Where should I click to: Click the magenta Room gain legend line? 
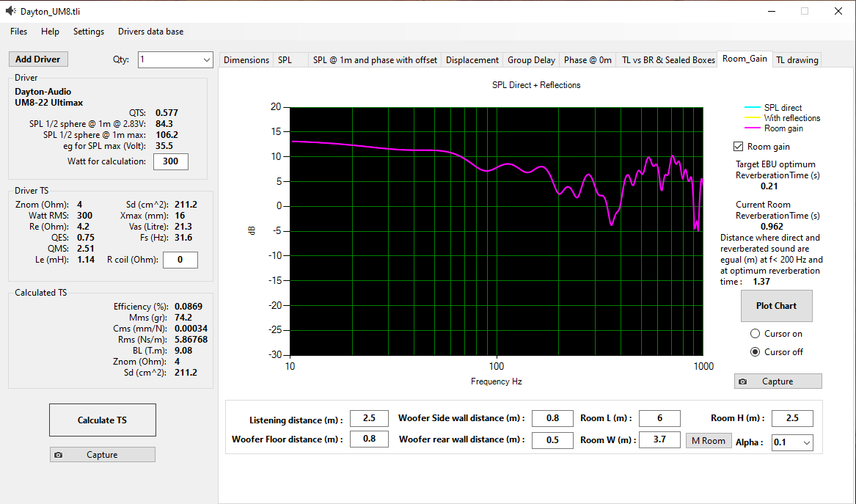753,128
